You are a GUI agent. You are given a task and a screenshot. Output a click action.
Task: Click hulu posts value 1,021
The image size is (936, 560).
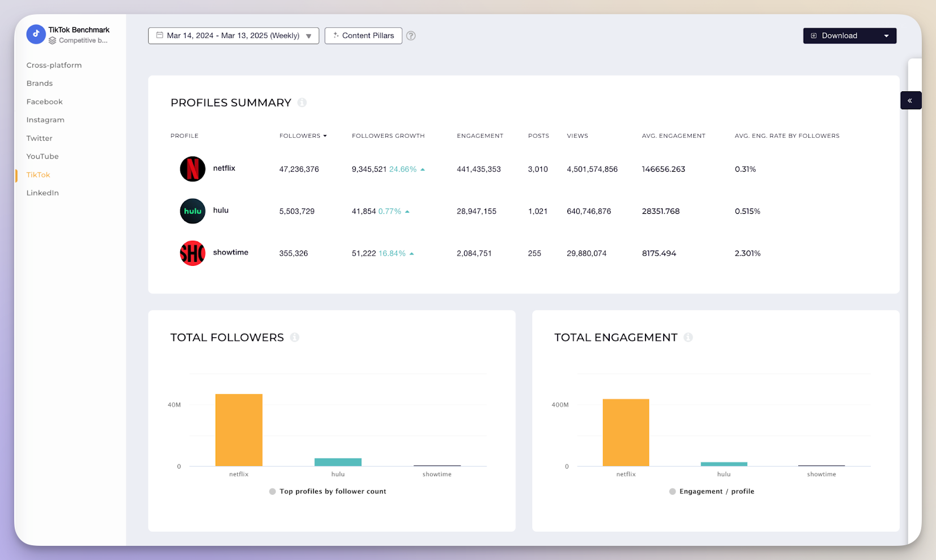pos(538,211)
